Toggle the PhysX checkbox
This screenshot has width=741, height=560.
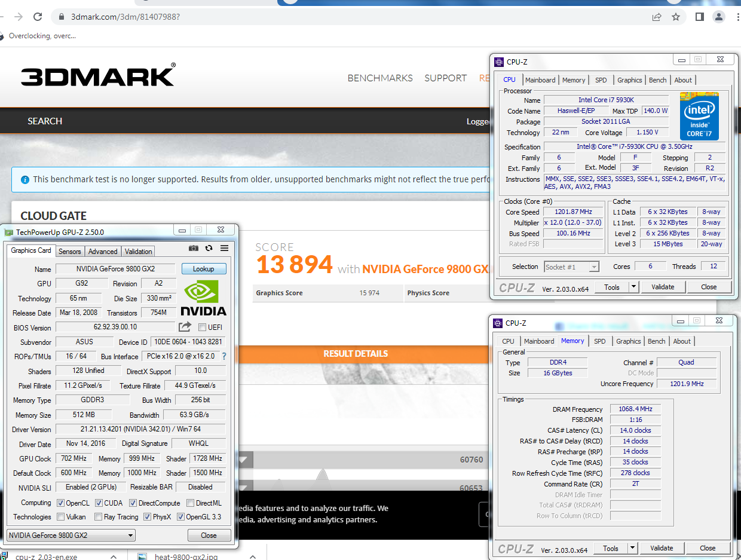pos(147,517)
